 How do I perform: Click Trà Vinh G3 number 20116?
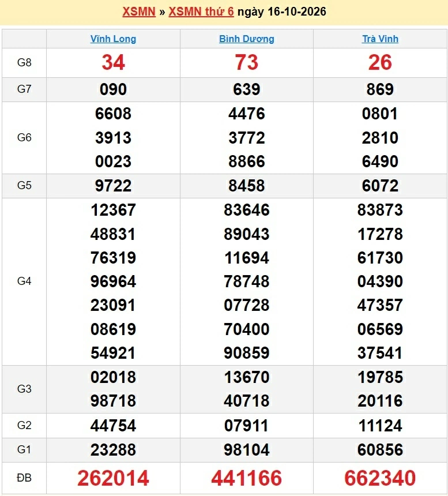pos(380,401)
